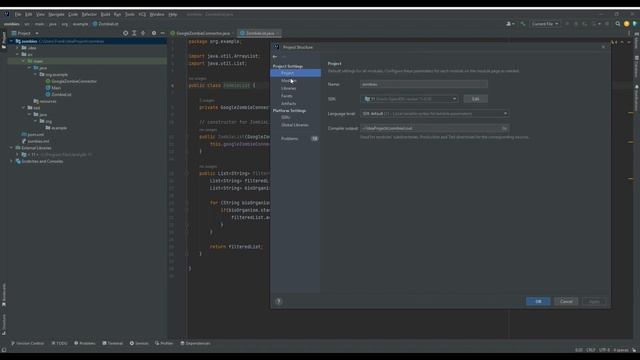Select Project in Project Settings list
The width and height of the screenshot is (640, 360).
(x=287, y=73)
